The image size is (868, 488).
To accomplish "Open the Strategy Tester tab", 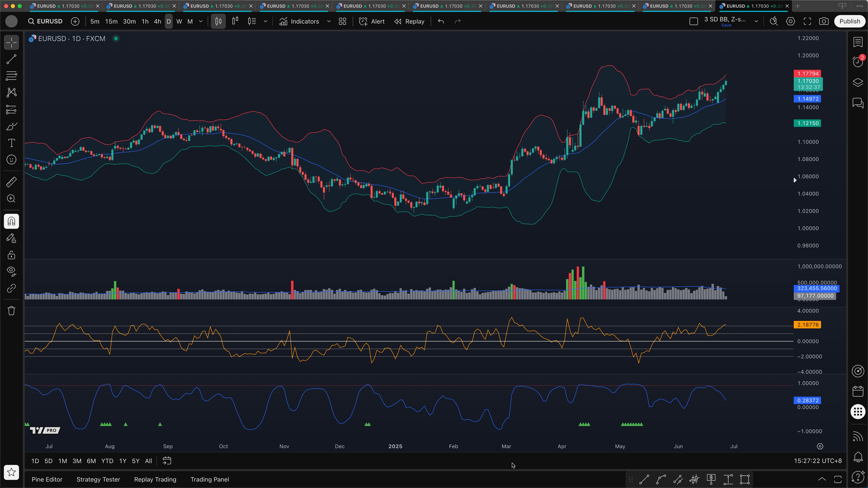I will pyautogui.click(x=98, y=479).
